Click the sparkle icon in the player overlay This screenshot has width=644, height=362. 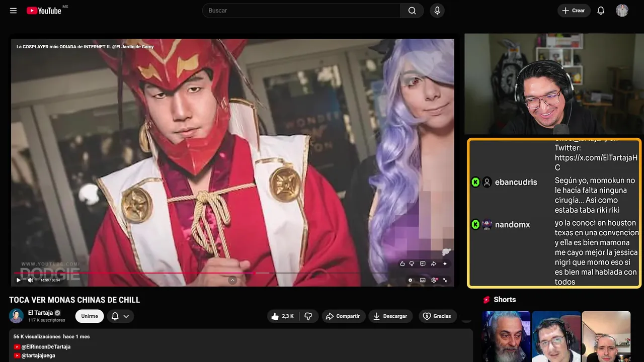[x=445, y=263]
